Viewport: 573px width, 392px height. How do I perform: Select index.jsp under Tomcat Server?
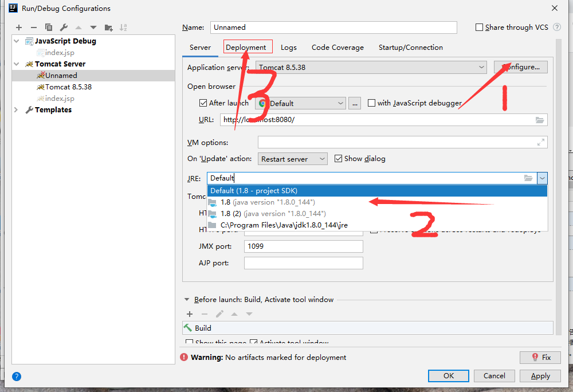click(93, 98)
